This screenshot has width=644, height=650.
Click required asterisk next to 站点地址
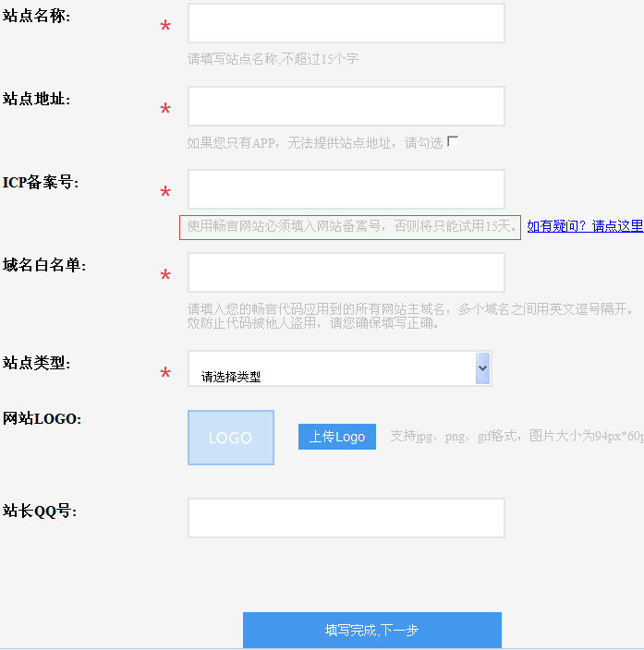pos(165,111)
